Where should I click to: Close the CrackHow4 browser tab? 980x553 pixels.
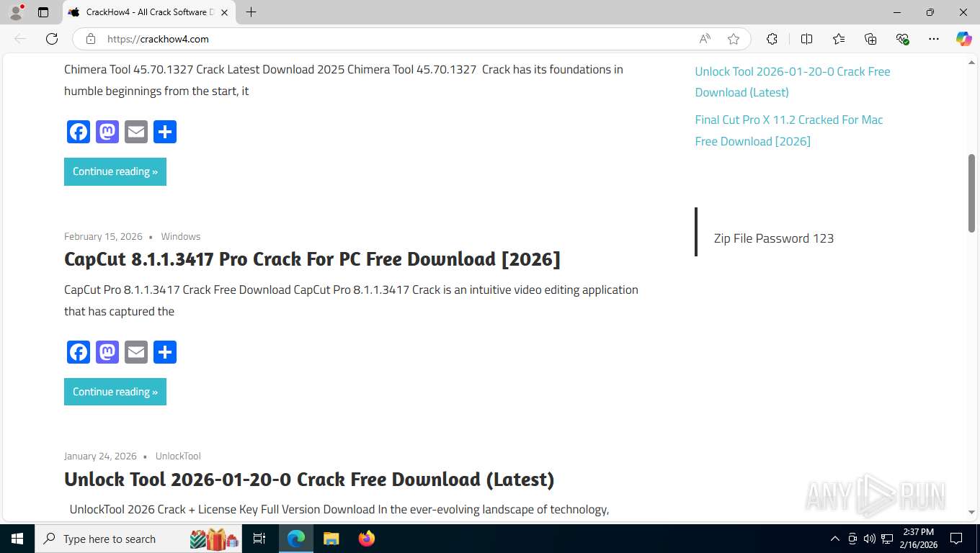(224, 12)
